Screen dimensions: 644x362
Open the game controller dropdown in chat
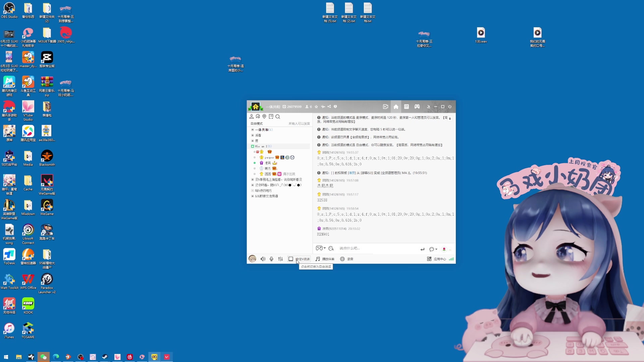[x=321, y=248]
